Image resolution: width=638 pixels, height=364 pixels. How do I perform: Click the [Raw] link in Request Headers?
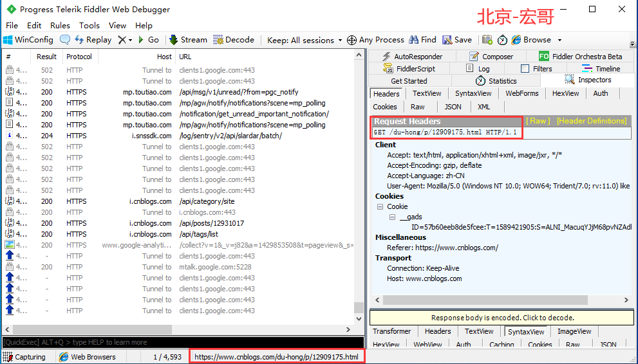538,121
